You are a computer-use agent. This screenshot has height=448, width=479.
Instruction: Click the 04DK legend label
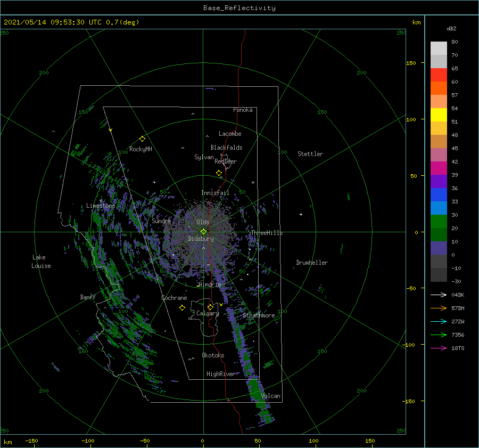click(458, 295)
